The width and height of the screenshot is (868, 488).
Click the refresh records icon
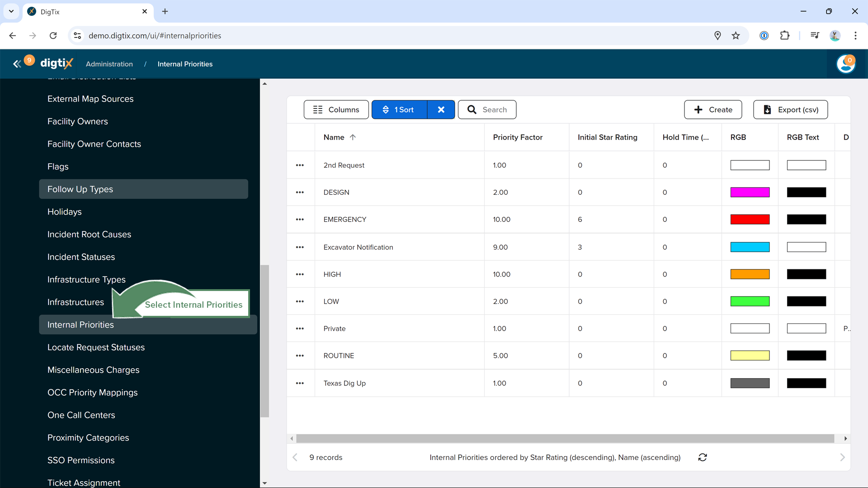tap(703, 457)
